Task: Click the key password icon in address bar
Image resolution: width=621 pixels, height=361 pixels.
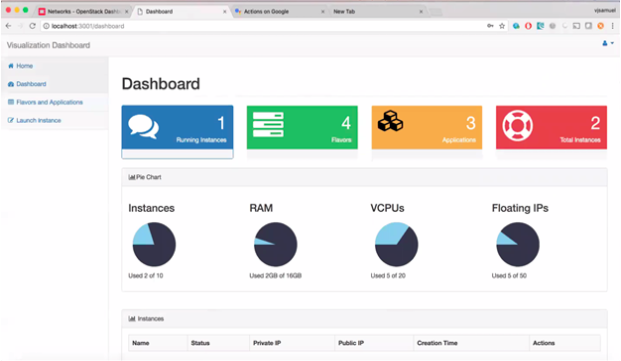Action: click(x=490, y=26)
